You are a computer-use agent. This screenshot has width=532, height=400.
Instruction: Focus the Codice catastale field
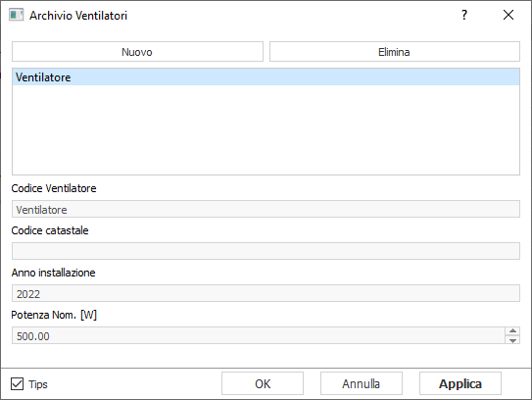click(x=266, y=251)
